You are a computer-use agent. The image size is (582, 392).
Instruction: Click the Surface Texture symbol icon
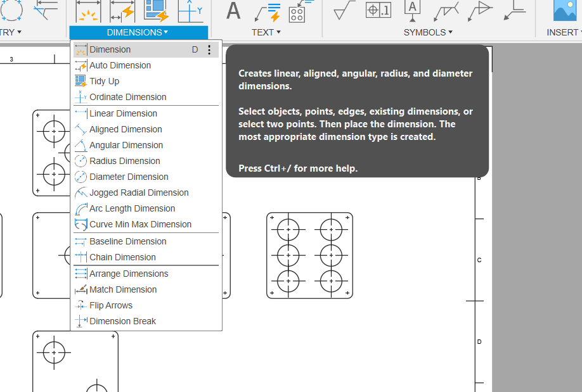(344, 10)
